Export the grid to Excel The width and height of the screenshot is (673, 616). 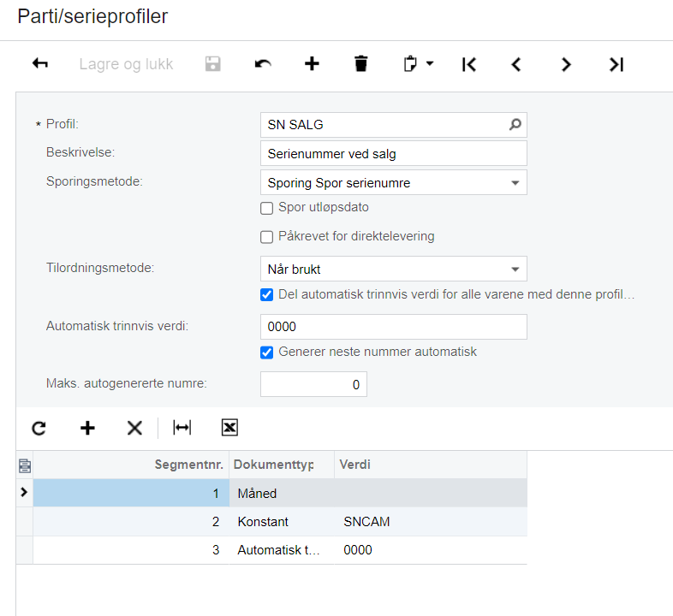(x=229, y=428)
